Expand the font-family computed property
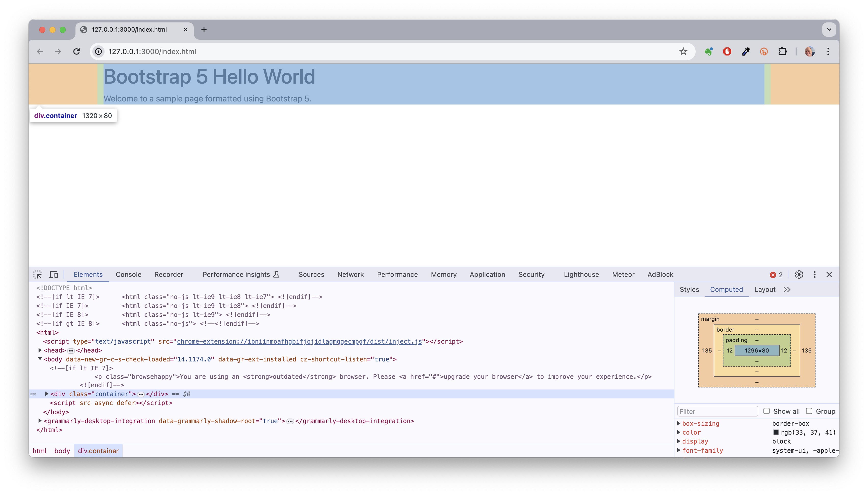Screen dimensions: 868x495 click(x=679, y=450)
